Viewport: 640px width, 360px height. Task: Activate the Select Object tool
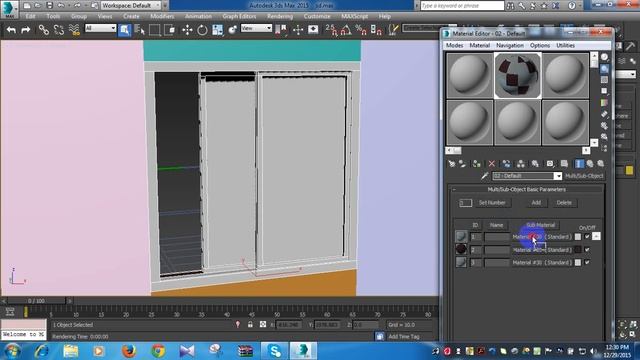[124, 30]
